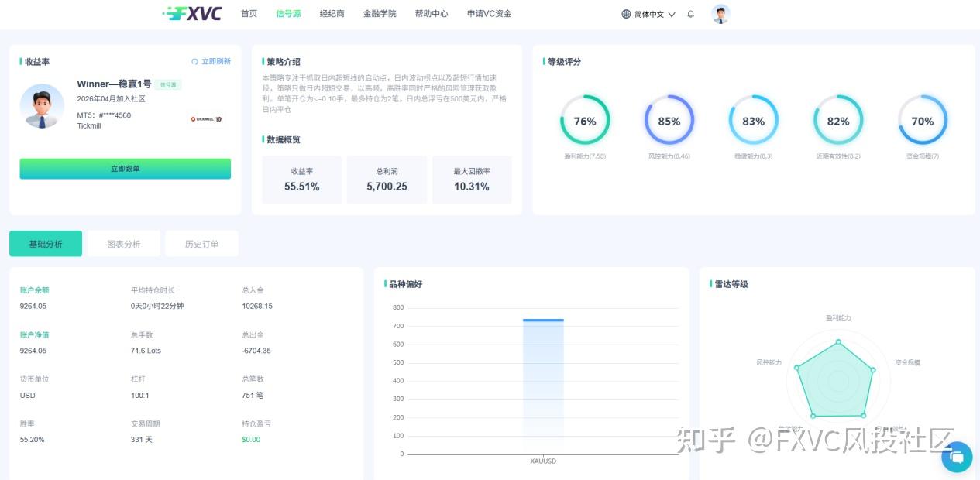980x480 pixels.
Task: Click the 账户净值 label
Action: 34,335
